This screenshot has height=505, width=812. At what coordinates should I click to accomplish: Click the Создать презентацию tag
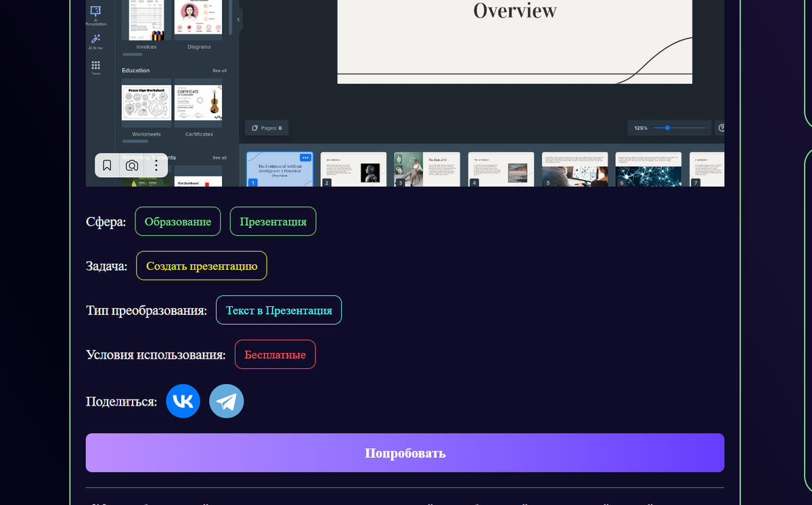[202, 266]
